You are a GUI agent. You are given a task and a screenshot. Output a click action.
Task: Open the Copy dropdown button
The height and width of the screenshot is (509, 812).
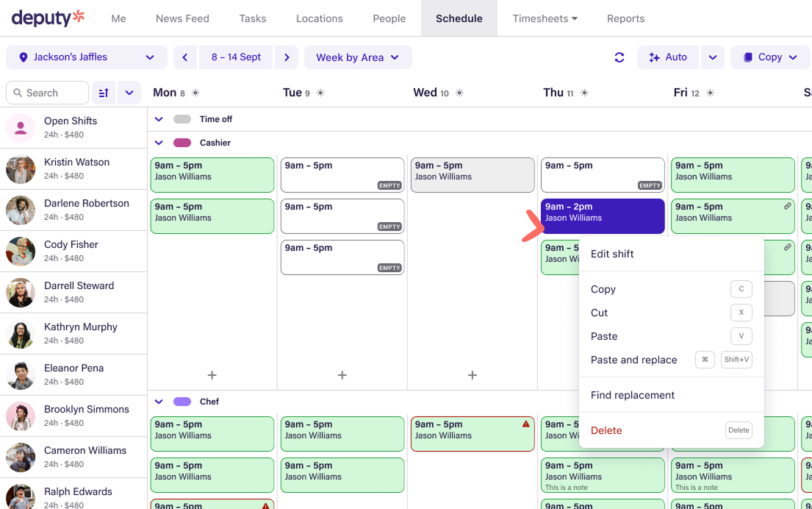769,57
